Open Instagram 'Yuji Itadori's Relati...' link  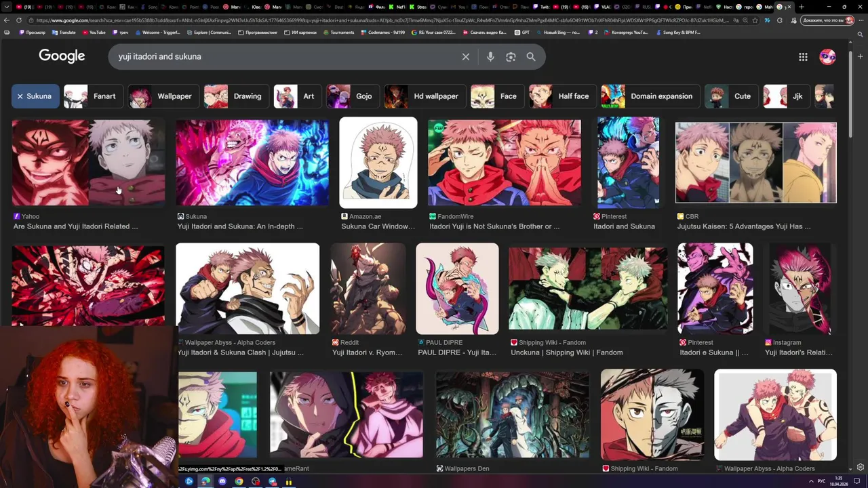tap(799, 352)
